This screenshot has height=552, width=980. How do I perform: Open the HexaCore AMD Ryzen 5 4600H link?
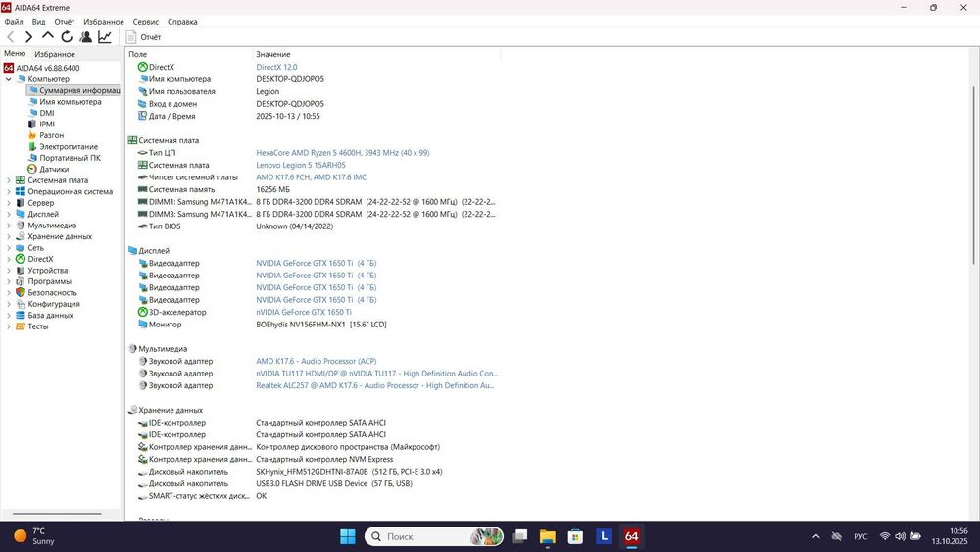click(x=342, y=153)
